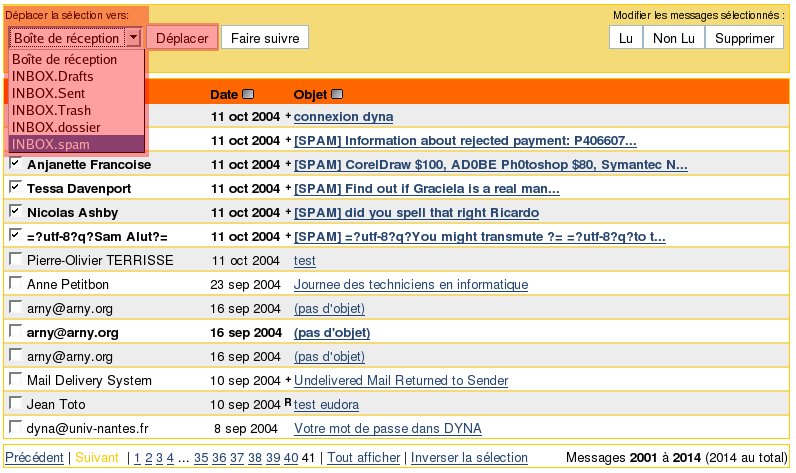Jump to page 35 in pagination

tap(201, 457)
